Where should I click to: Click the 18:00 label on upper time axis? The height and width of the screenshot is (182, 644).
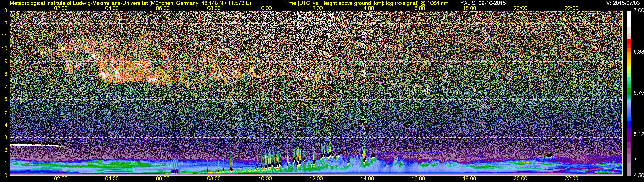(469, 8)
